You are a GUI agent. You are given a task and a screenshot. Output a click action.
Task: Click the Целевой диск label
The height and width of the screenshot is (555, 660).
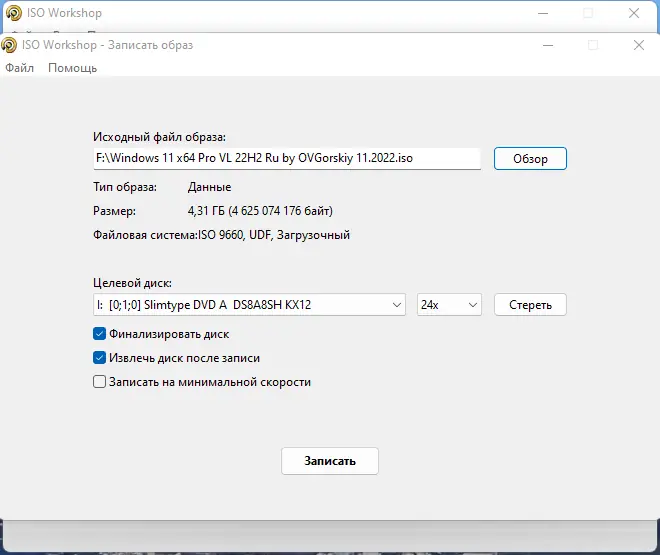[x=132, y=283]
